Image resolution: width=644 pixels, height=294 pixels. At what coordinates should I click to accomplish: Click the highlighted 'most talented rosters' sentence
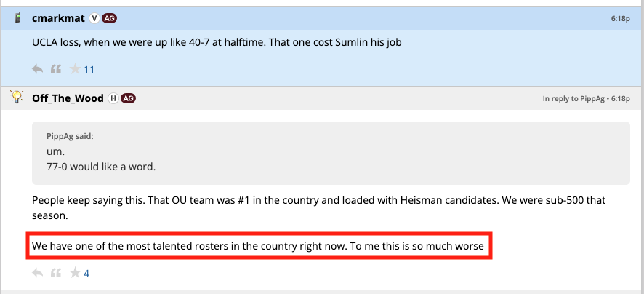[259, 246]
